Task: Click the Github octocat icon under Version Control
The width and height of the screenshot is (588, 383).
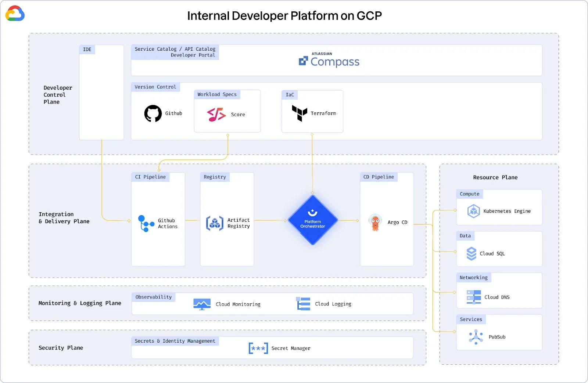Action: (x=152, y=113)
